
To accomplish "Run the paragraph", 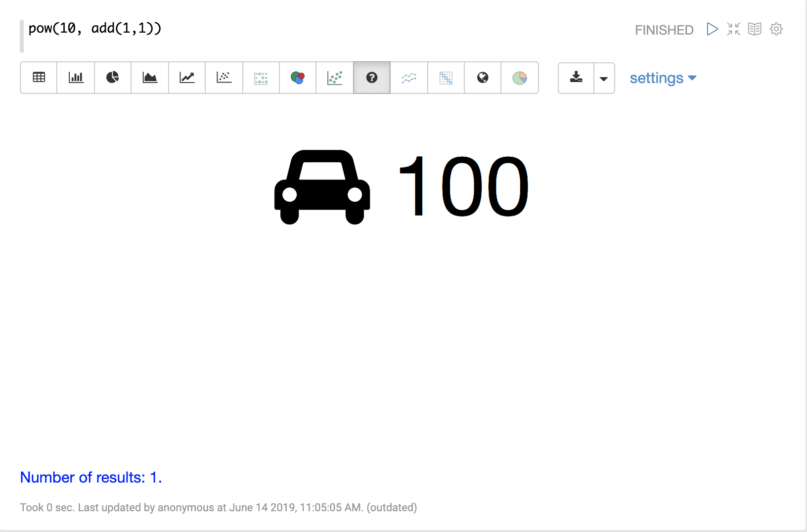I will (712, 29).
